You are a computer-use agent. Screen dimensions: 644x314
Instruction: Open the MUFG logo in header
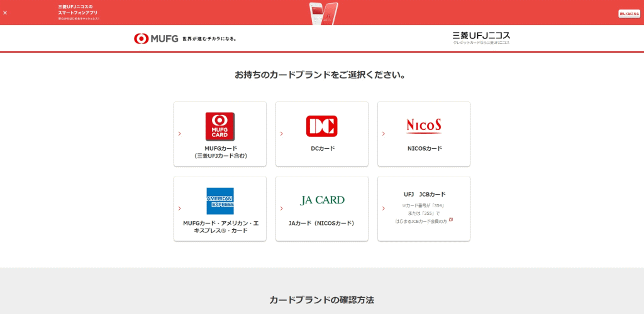tap(156, 38)
